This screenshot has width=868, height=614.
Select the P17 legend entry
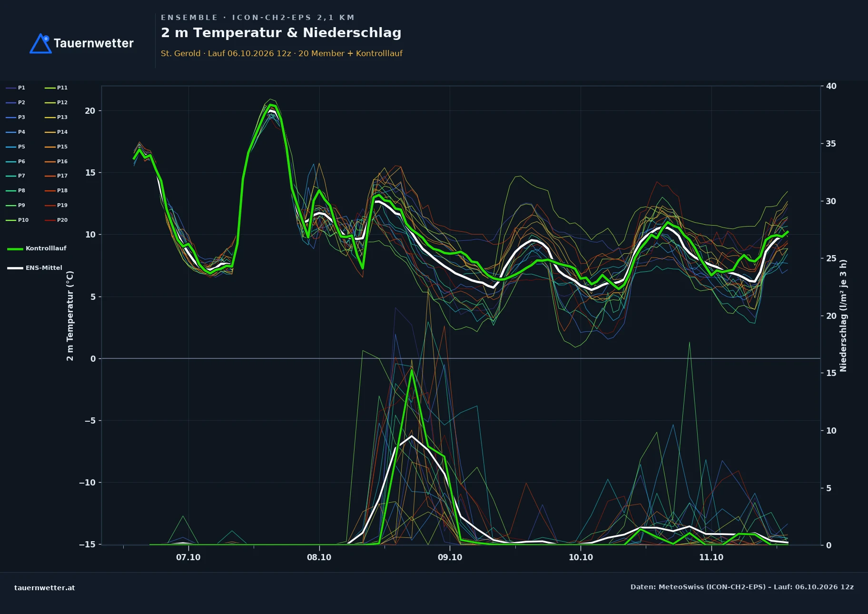point(56,176)
